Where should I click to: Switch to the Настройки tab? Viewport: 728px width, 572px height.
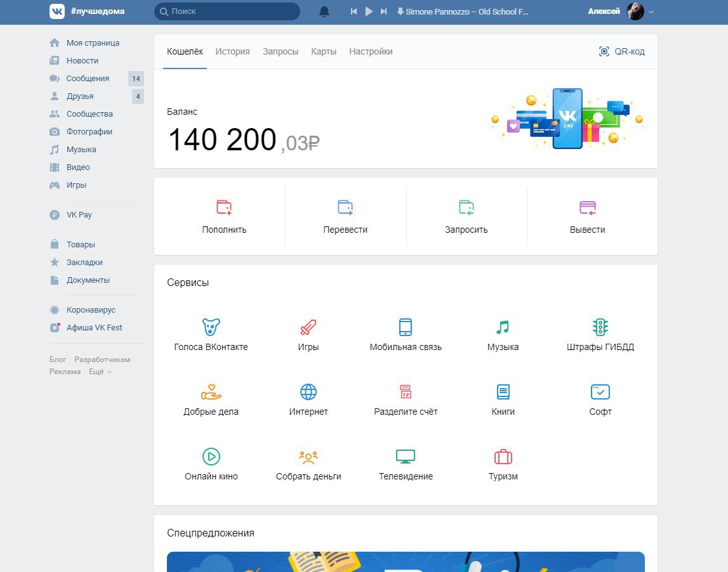click(371, 51)
